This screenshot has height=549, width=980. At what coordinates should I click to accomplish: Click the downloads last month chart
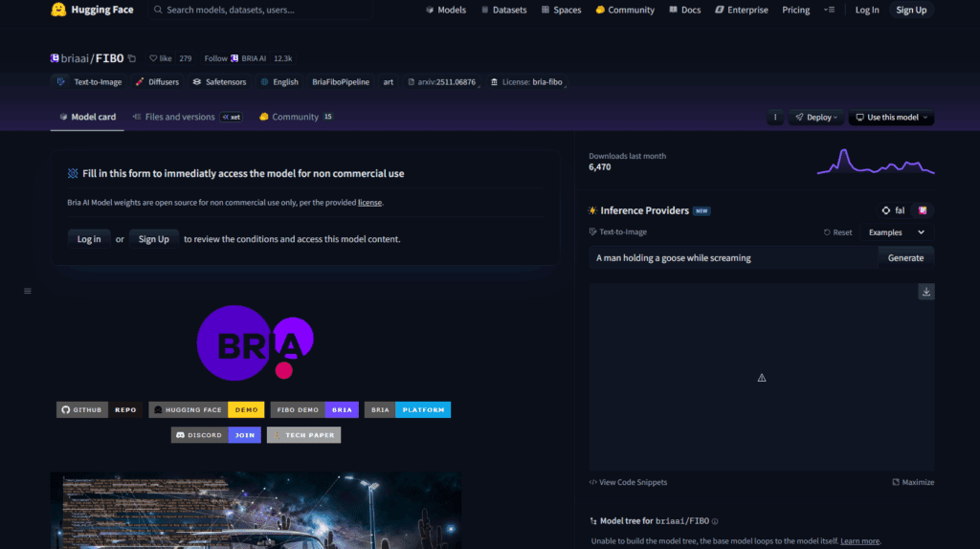[876, 162]
